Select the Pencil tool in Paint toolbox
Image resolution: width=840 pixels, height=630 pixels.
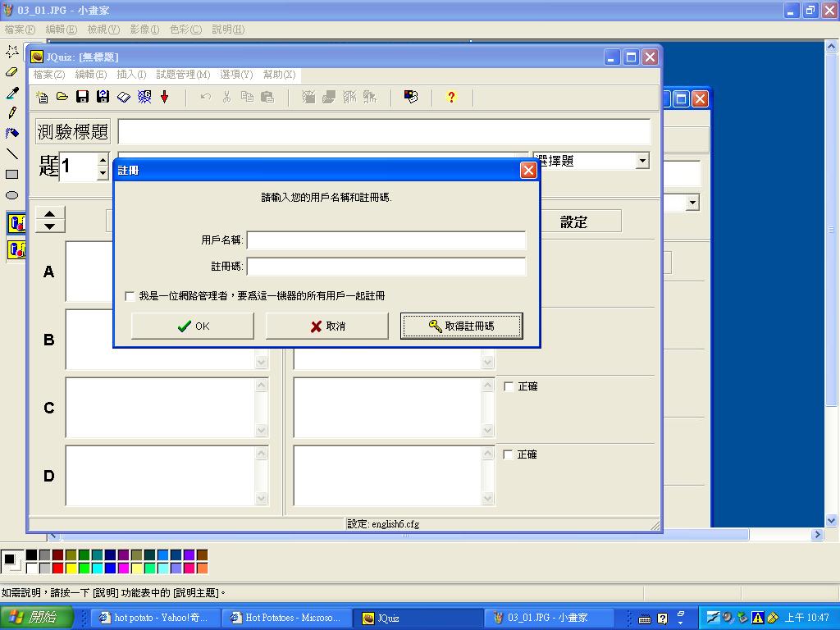tap(12, 112)
